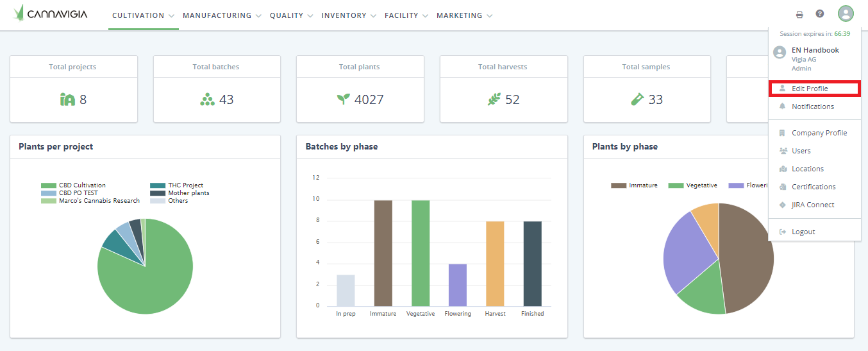Click the Total plants seedling icon
This screenshot has height=351, width=868.
click(x=344, y=99)
